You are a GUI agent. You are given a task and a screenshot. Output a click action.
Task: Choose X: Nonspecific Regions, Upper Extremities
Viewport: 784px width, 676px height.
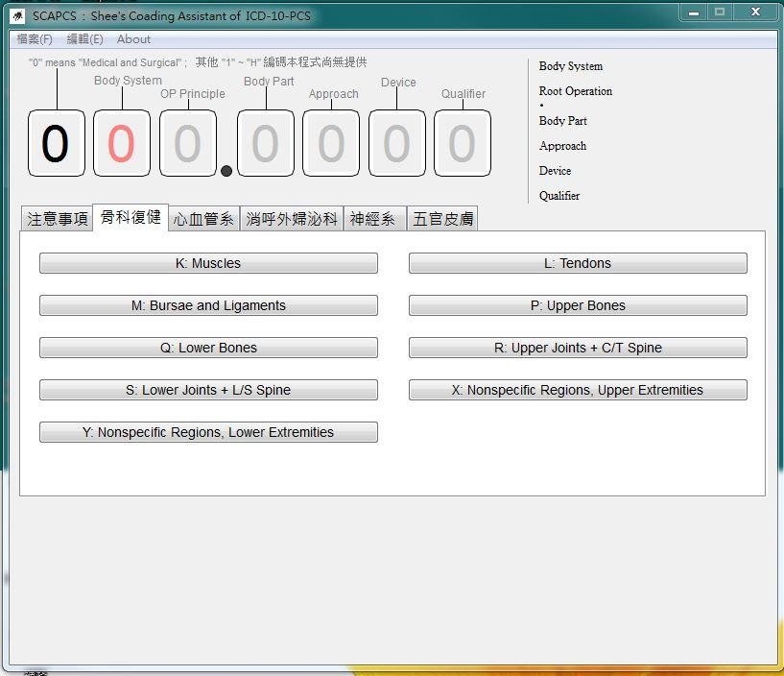point(578,390)
